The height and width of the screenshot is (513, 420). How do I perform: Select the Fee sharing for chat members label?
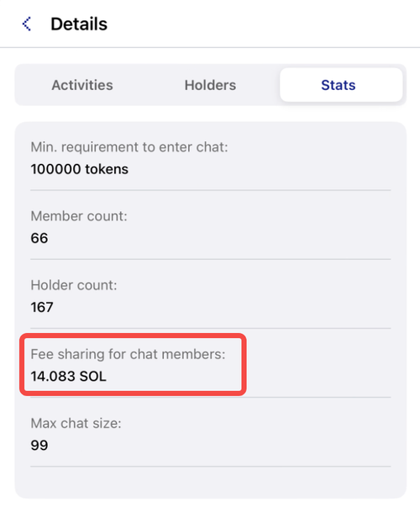click(128, 354)
